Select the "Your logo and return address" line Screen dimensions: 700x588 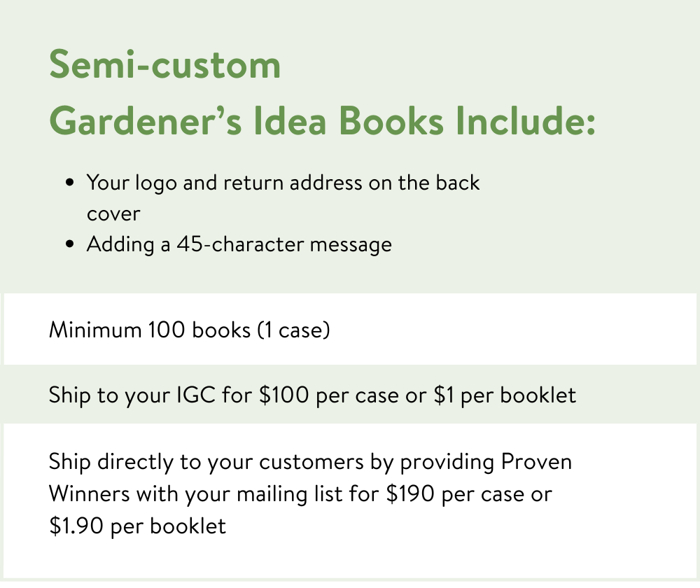(283, 183)
